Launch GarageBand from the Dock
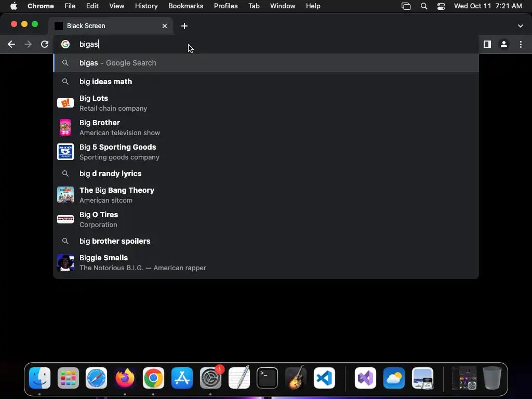This screenshot has height=399, width=532. coord(296,378)
